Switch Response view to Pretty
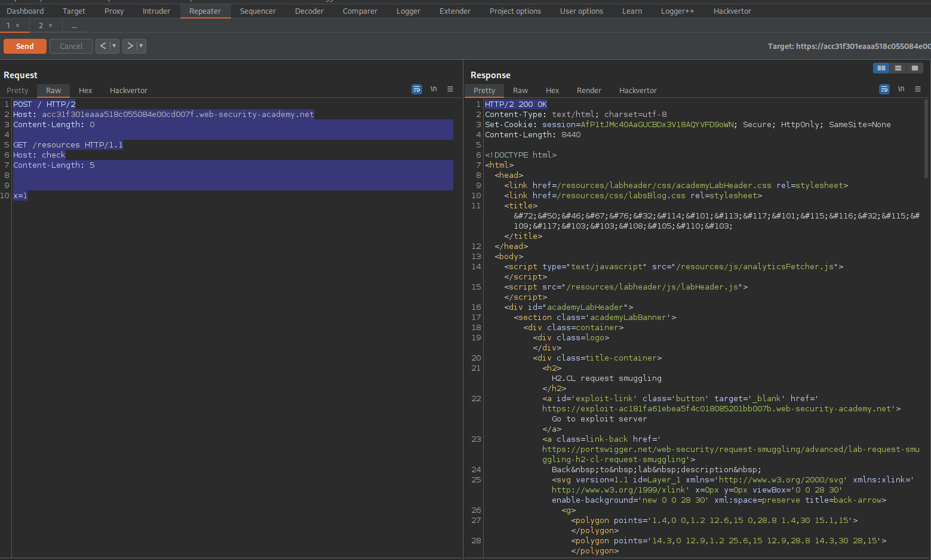The height and width of the screenshot is (560, 931). click(484, 90)
